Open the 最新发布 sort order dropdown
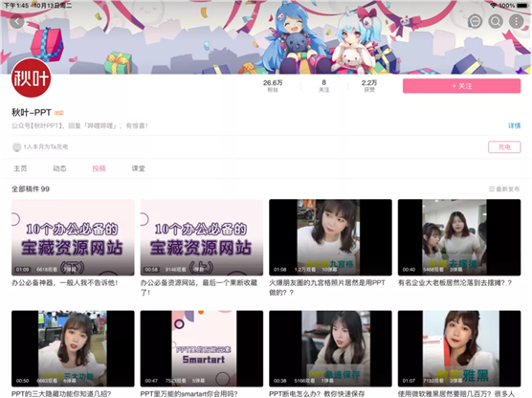Viewport: 532px width, 398px height. (x=504, y=189)
